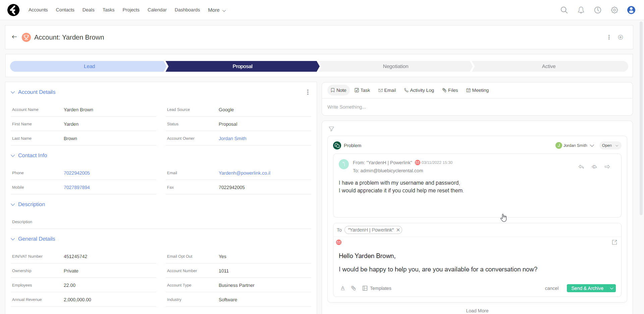644x314 pixels.
Task: Select the Forward email icon
Action: 607,167
